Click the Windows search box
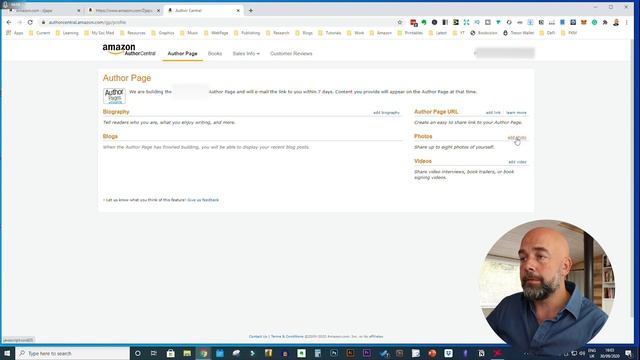 [x=73, y=353]
